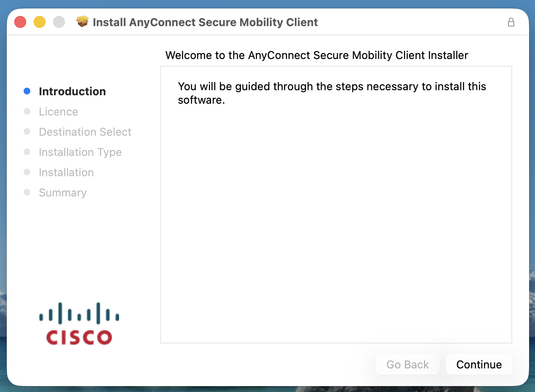The width and height of the screenshot is (535, 392).
Task: Click the Cisco logo in the sidebar
Action: (78, 324)
